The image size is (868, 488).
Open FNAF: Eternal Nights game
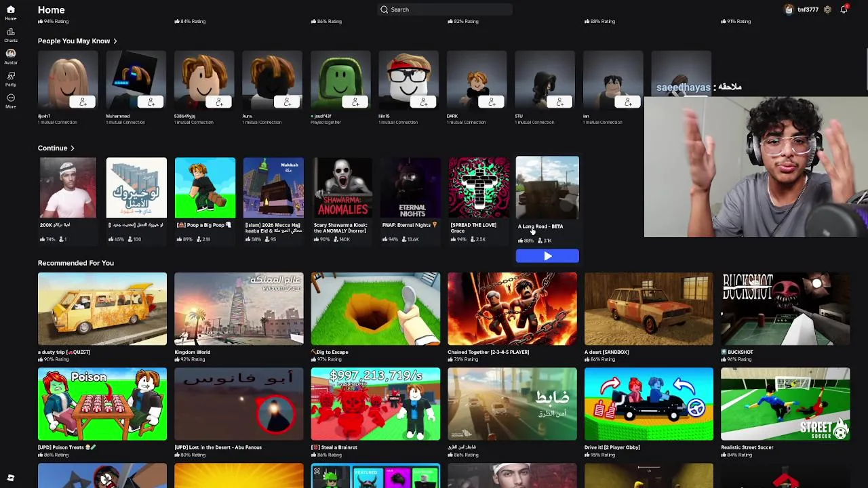410,188
